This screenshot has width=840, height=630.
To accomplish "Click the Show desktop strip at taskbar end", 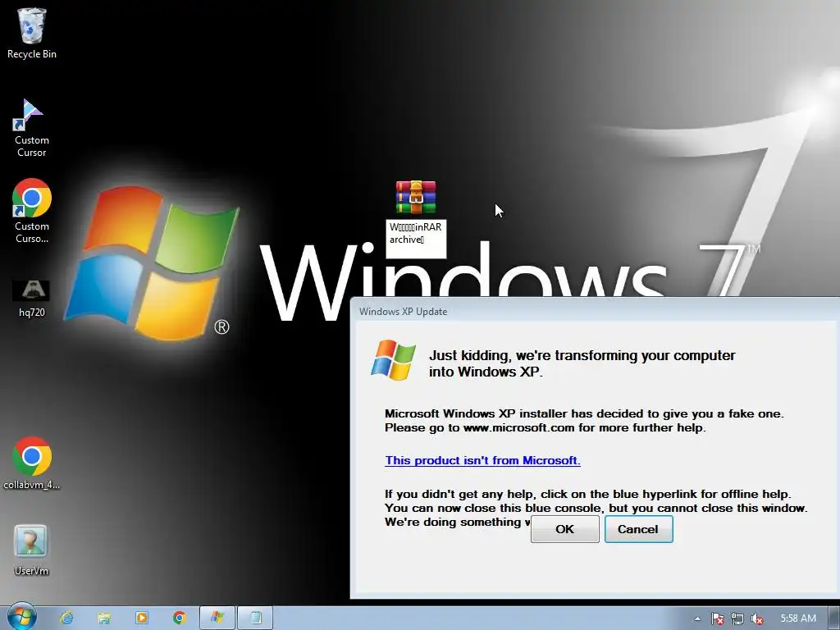I will [834, 618].
